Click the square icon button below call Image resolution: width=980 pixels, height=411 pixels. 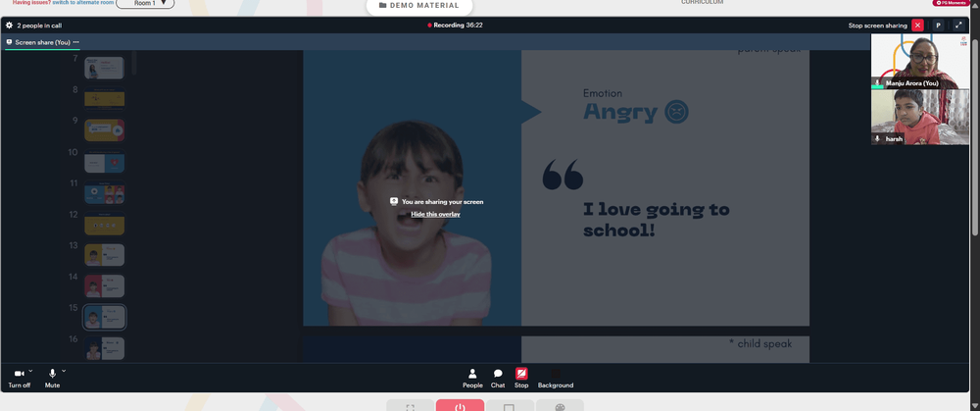point(510,405)
